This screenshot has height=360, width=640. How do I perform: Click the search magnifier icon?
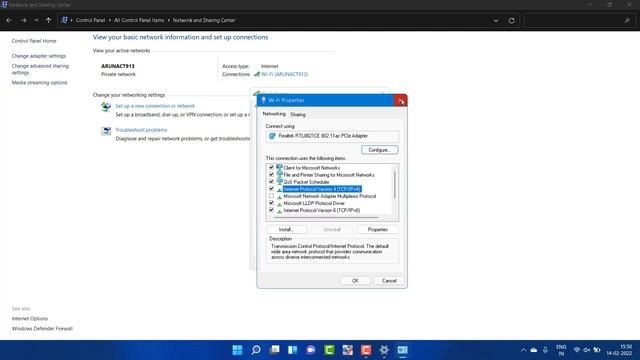click(x=627, y=20)
